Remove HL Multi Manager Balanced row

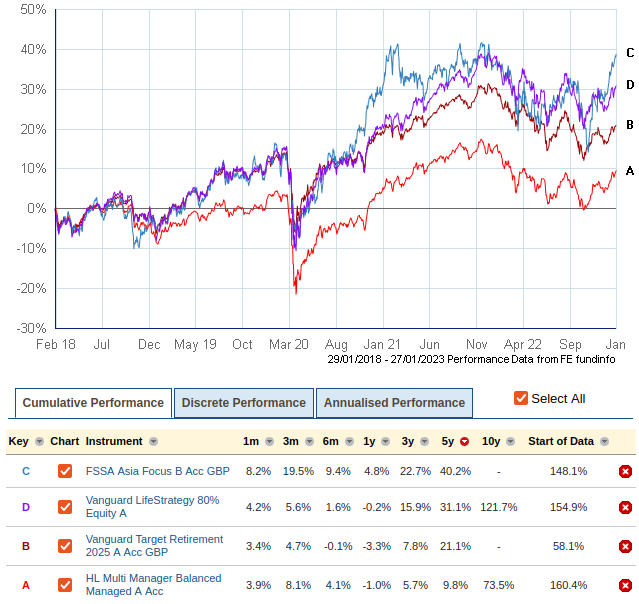pyautogui.click(x=625, y=584)
